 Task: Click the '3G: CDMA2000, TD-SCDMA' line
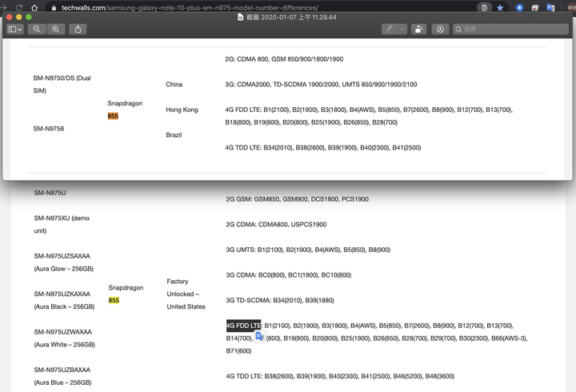[321, 84]
